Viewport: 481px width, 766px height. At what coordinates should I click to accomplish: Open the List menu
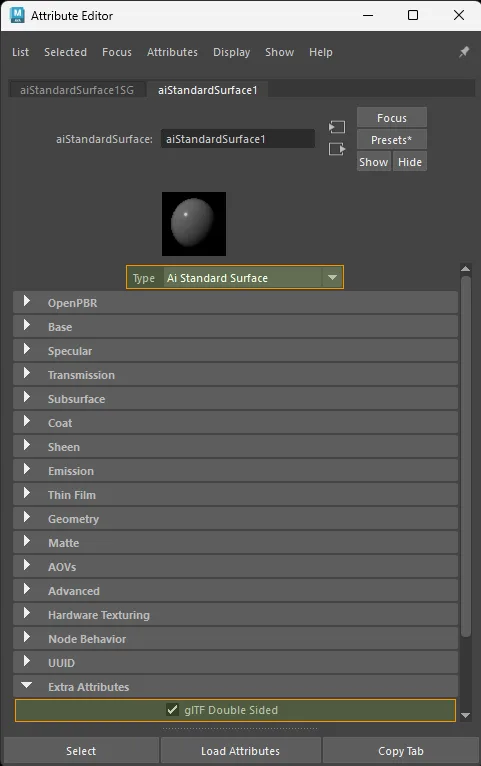(21, 52)
